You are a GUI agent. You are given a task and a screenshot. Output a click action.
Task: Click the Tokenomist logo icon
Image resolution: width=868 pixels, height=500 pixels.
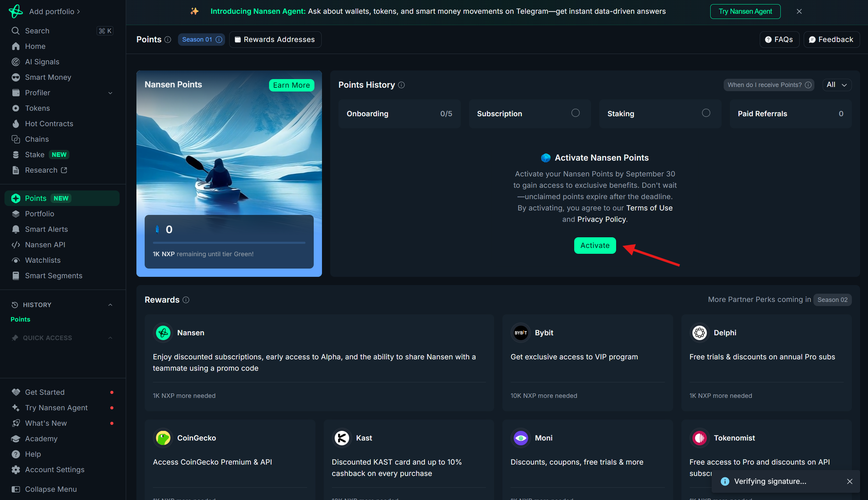[699, 438]
